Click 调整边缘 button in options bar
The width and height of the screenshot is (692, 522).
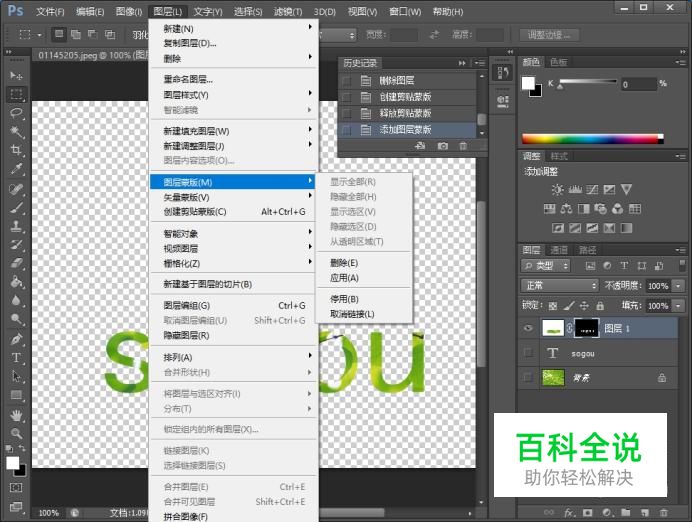coord(549,34)
